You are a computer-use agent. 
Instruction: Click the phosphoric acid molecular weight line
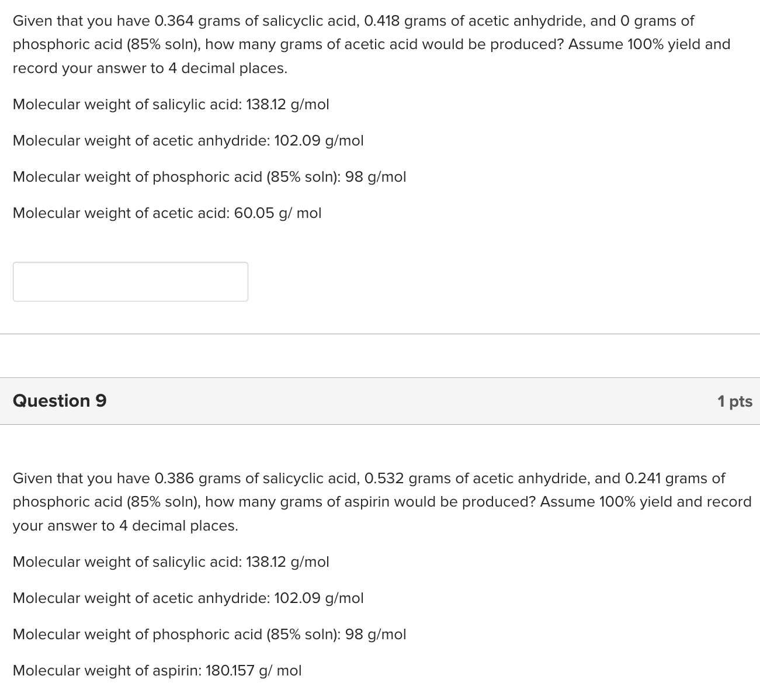point(209,176)
